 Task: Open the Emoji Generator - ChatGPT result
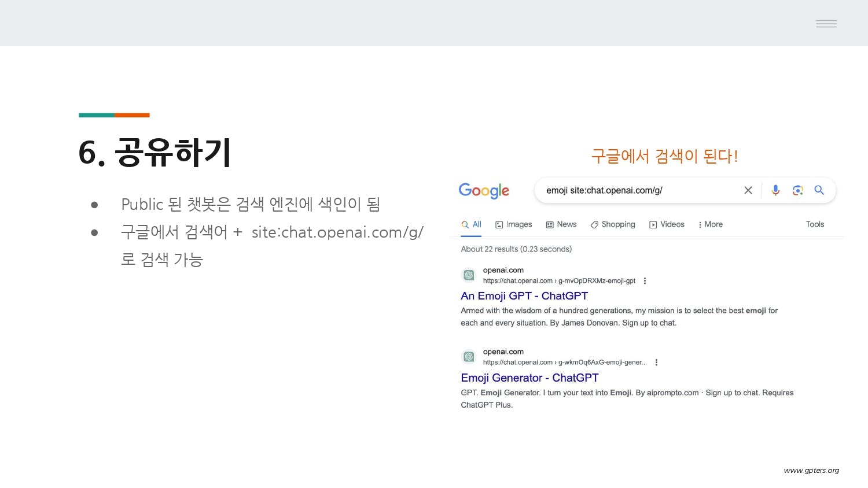[x=529, y=378]
